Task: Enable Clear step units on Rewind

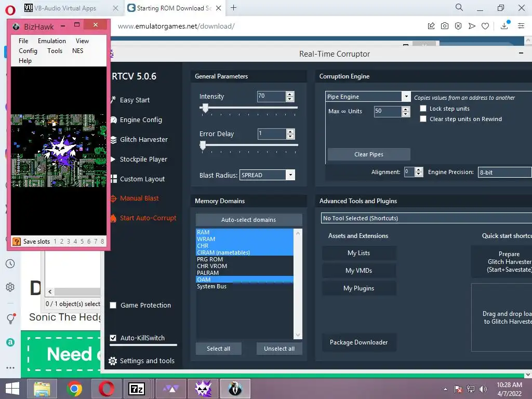Action: pos(423,119)
